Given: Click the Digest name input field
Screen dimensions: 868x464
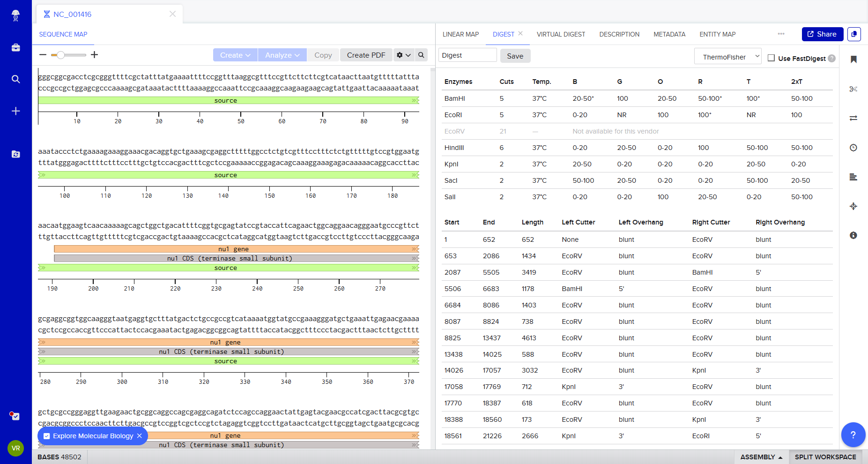Looking at the screenshot, I should [x=467, y=55].
